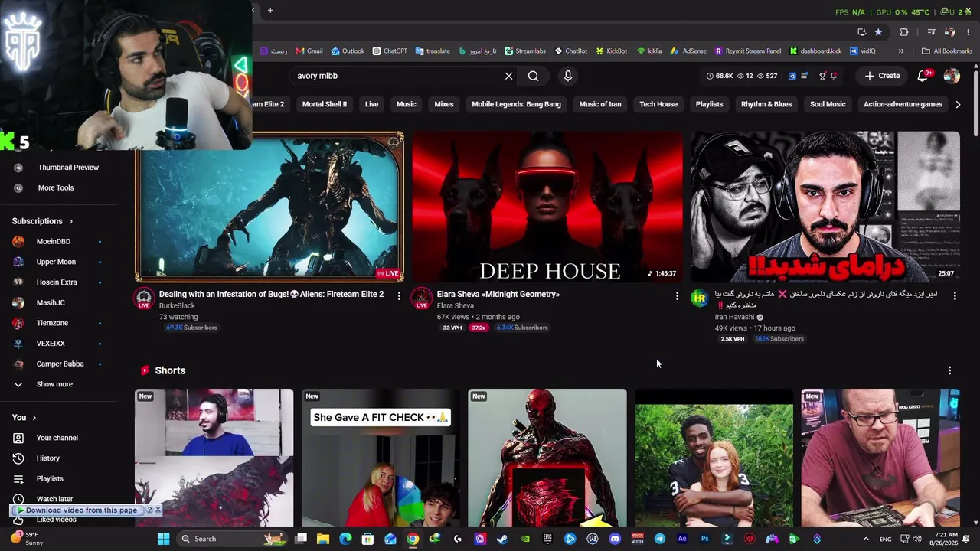Viewport: 980px width, 551px height.
Task: Clear the 'avory mlbb' search text
Action: 508,76
